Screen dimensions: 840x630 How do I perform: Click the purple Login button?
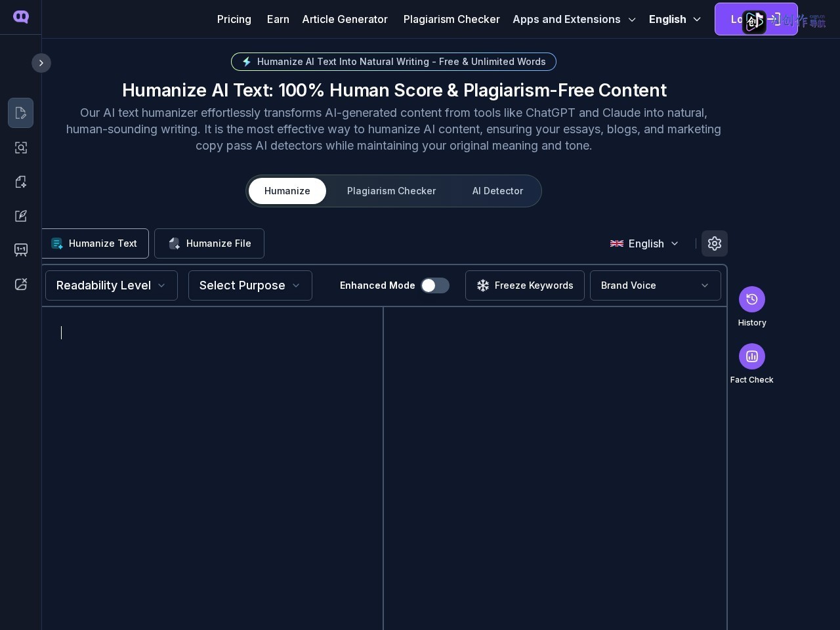(756, 19)
